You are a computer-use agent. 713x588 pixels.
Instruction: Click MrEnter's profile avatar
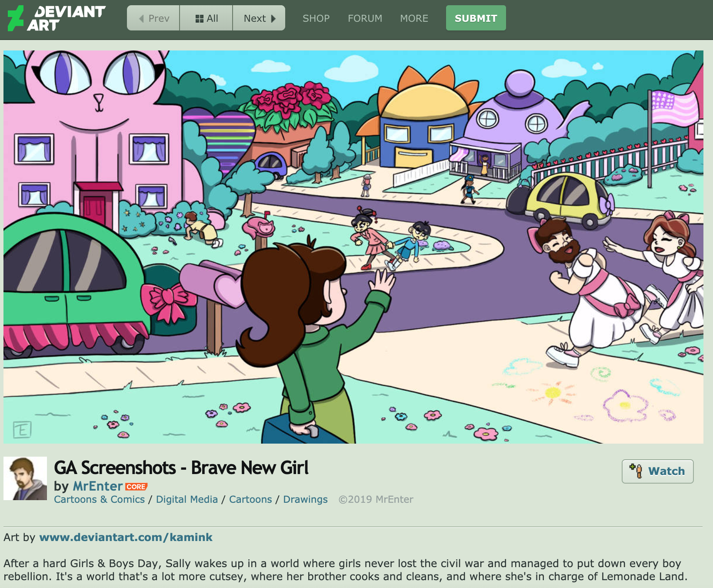[x=25, y=478]
